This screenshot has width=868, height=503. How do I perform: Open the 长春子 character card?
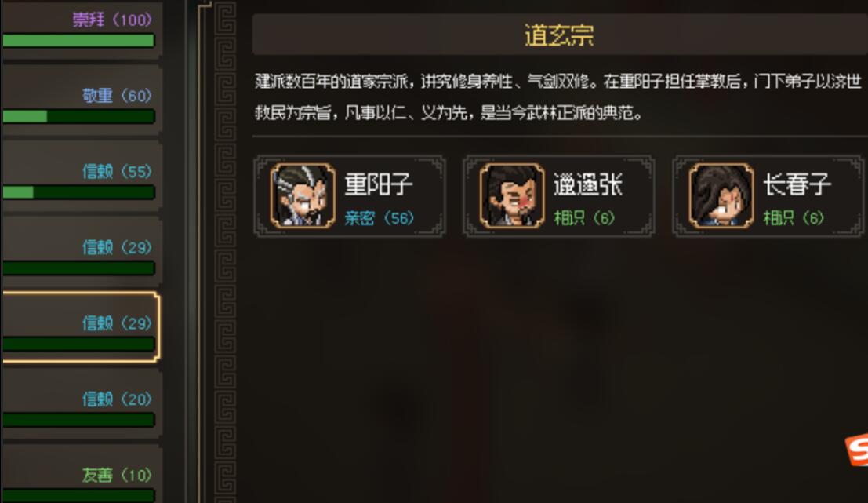[768, 196]
